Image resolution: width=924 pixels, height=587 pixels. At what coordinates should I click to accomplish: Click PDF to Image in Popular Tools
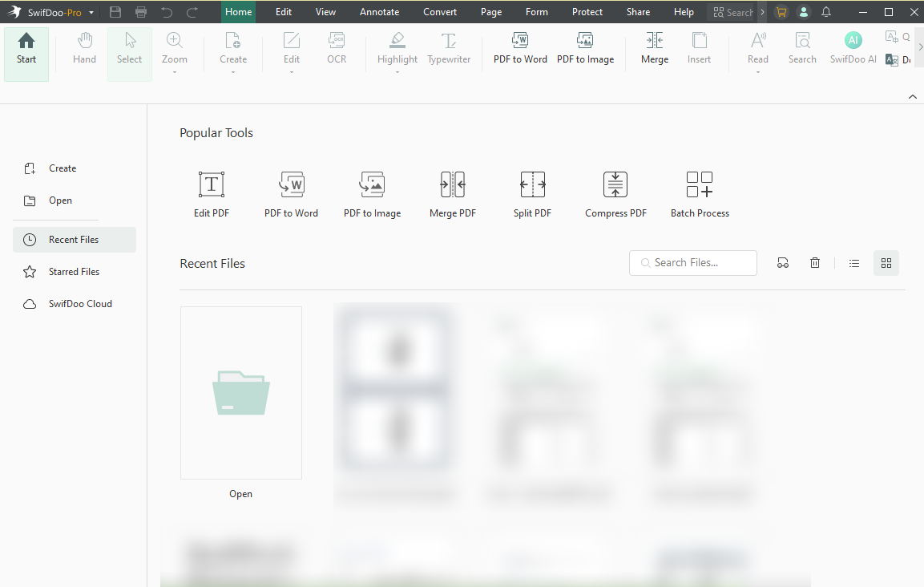(x=372, y=195)
